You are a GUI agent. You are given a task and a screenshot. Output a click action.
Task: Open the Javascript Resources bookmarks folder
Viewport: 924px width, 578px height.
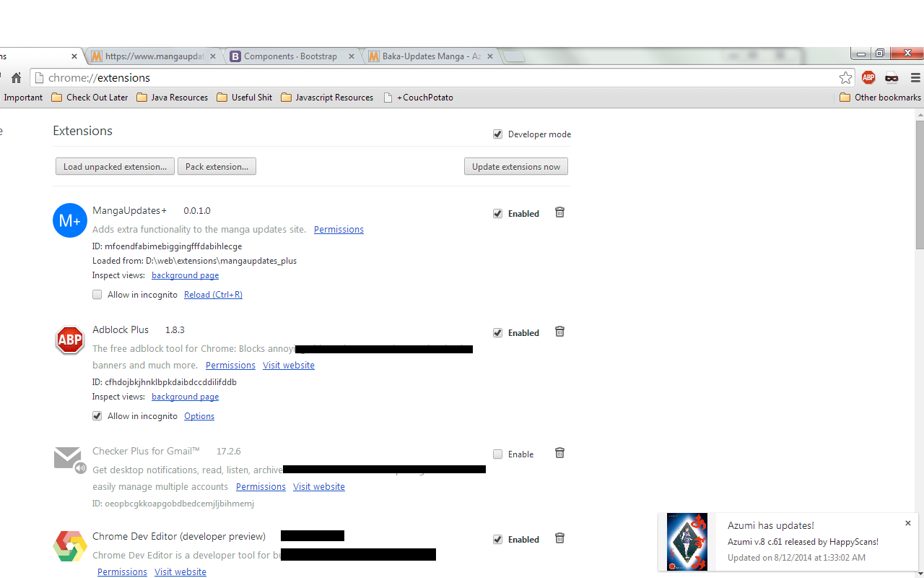[327, 98]
